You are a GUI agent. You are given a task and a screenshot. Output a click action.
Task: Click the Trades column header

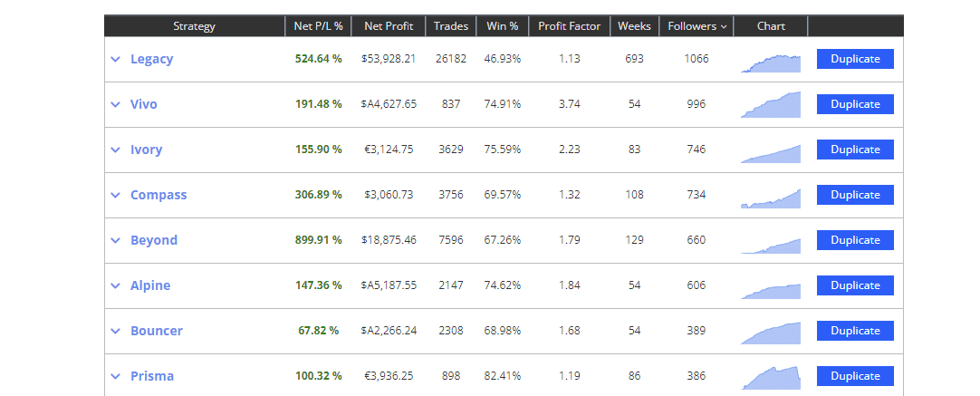pos(450,26)
